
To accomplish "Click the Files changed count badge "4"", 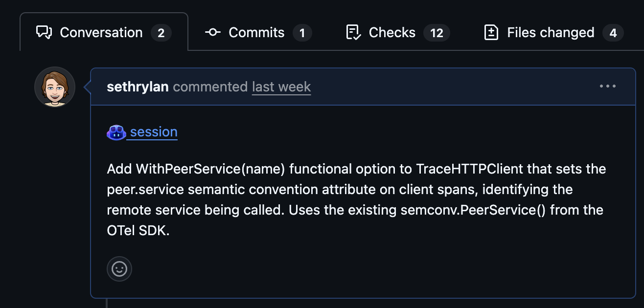I will point(613,33).
